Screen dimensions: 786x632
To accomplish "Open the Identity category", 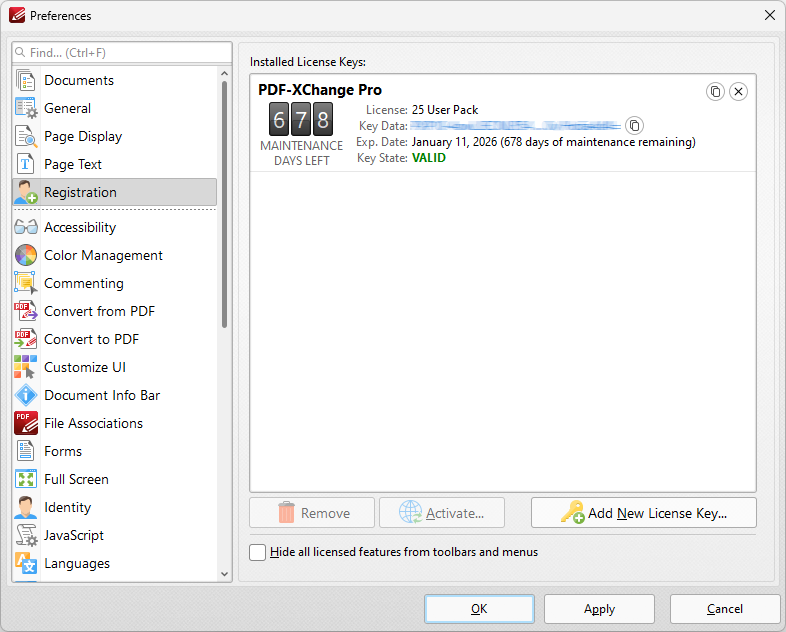I will click(115, 507).
